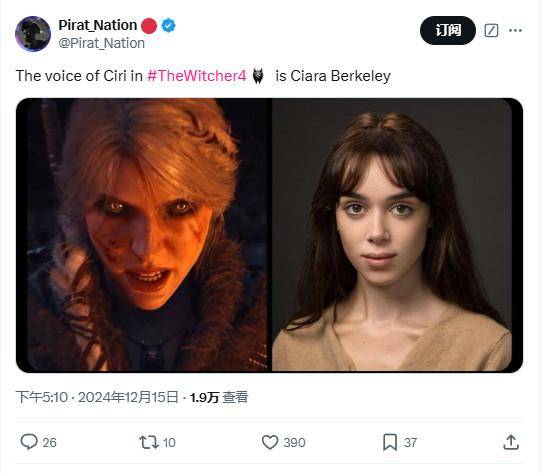The width and height of the screenshot is (553, 473).
Task: Open the Pirat_Nation profile avatar
Action: point(33,34)
